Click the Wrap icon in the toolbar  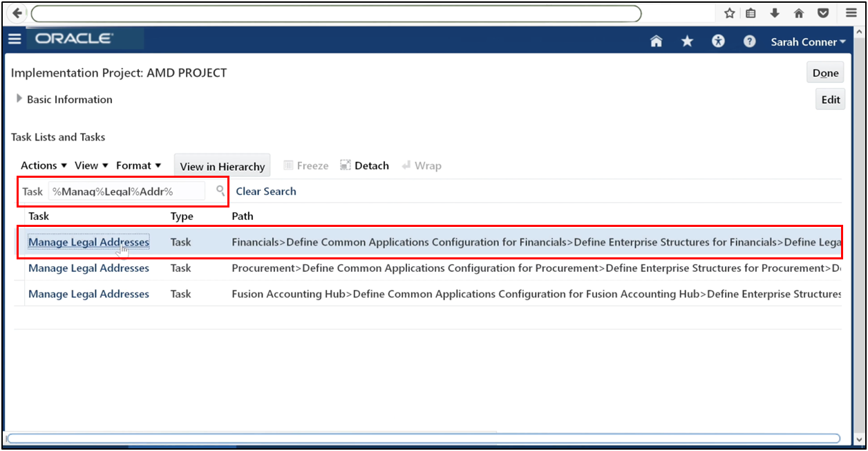click(422, 165)
